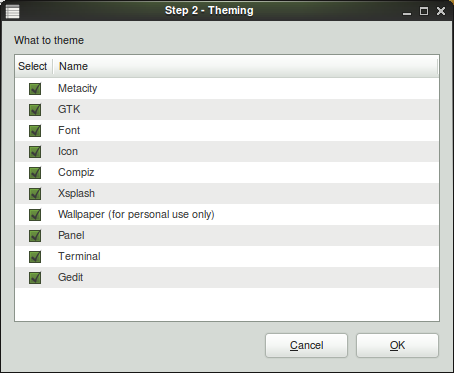Toggle the GTK theming checkbox

(x=35, y=110)
